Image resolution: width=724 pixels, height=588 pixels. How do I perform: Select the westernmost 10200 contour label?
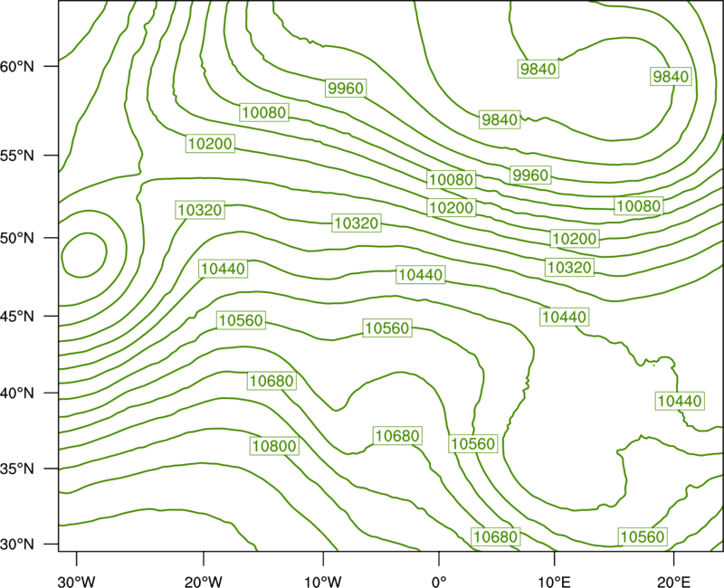tap(210, 144)
